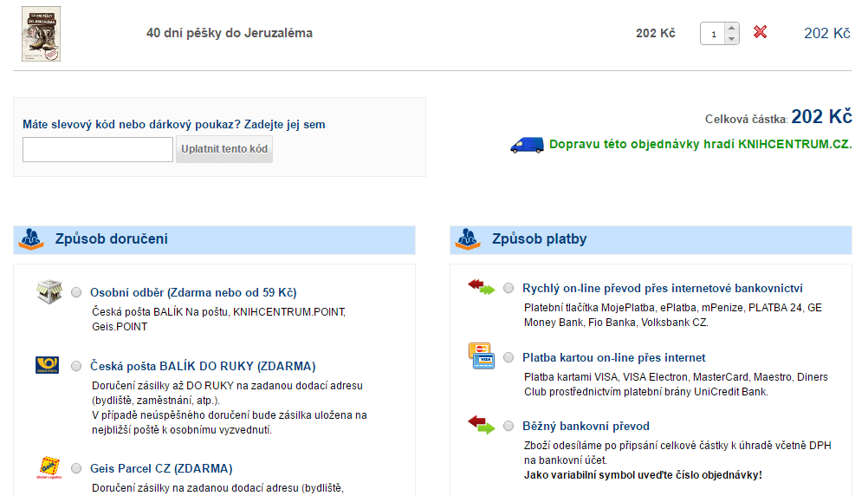This screenshot has height=496, width=868.
Task: Select Běžný bankovní převod radio button
Action: click(x=508, y=426)
